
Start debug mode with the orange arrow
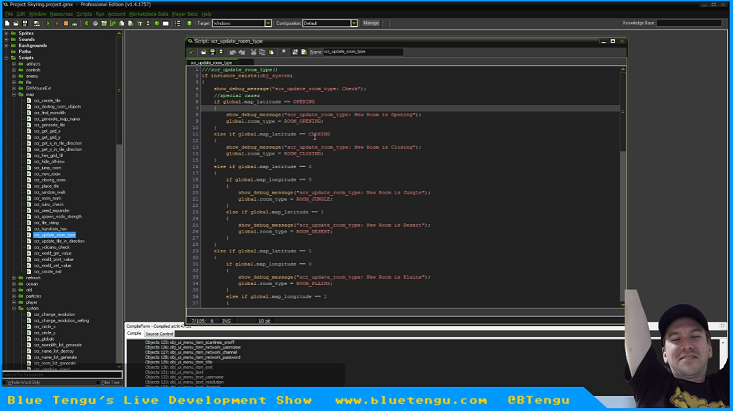57,23
